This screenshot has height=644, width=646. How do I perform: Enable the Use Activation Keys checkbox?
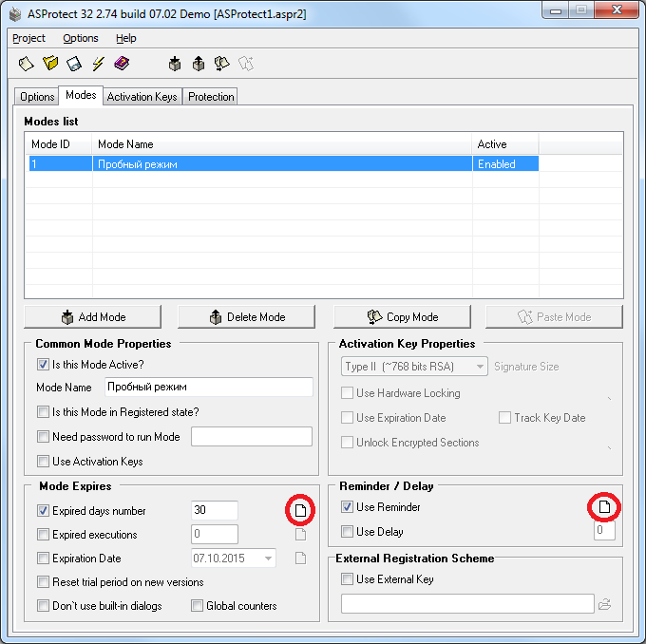(43, 461)
